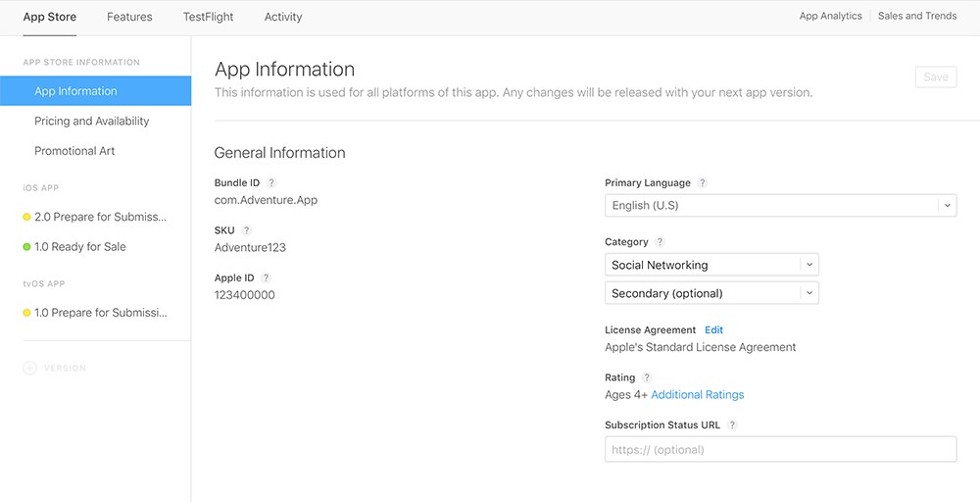Select App Information in sidebar
980x502 pixels.
click(96, 91)
